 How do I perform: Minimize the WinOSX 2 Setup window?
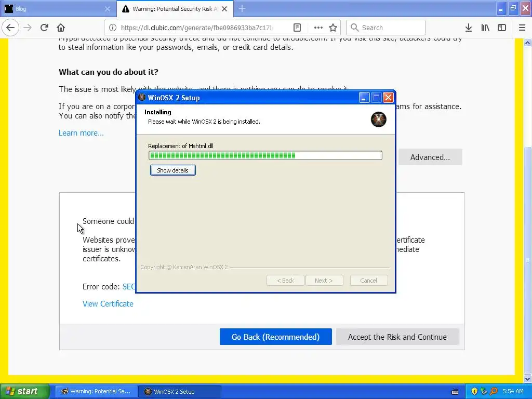point(364,98)
